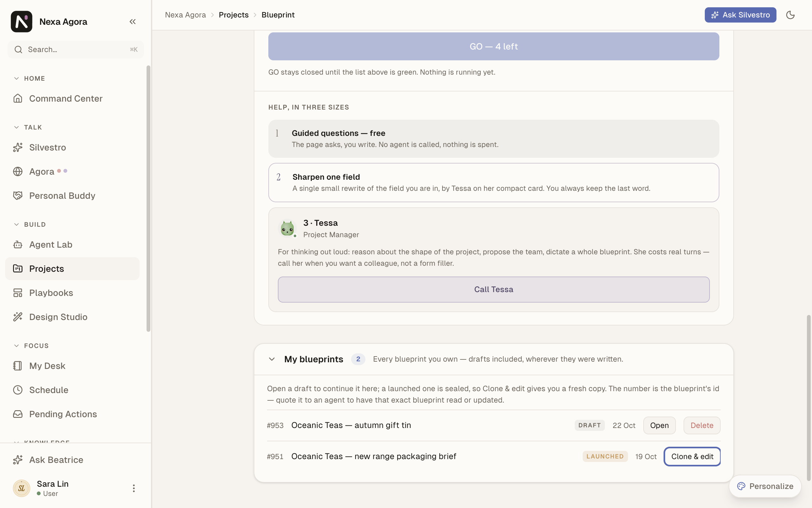Select Guided questions — free option
The image size is (812, 508).
pos(494,139)
